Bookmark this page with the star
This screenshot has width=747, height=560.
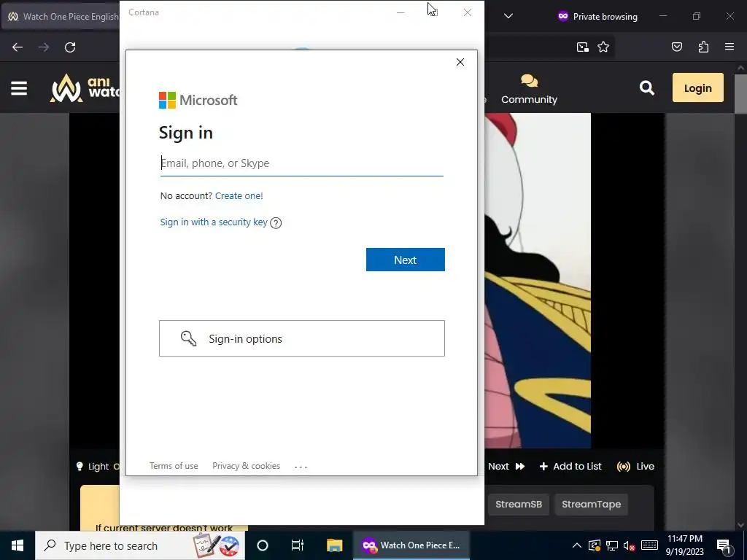[603, 47]
